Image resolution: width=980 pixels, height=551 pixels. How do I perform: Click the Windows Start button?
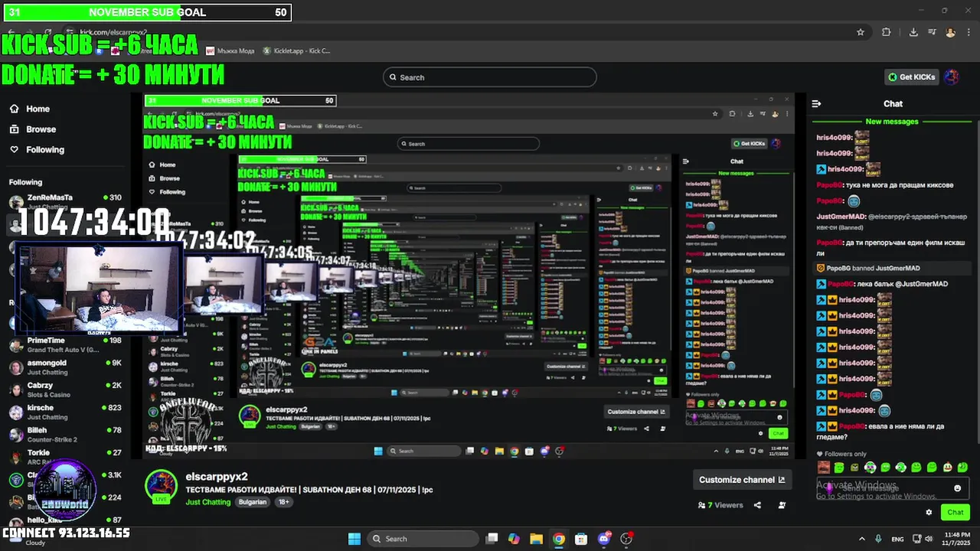(354, 539)
